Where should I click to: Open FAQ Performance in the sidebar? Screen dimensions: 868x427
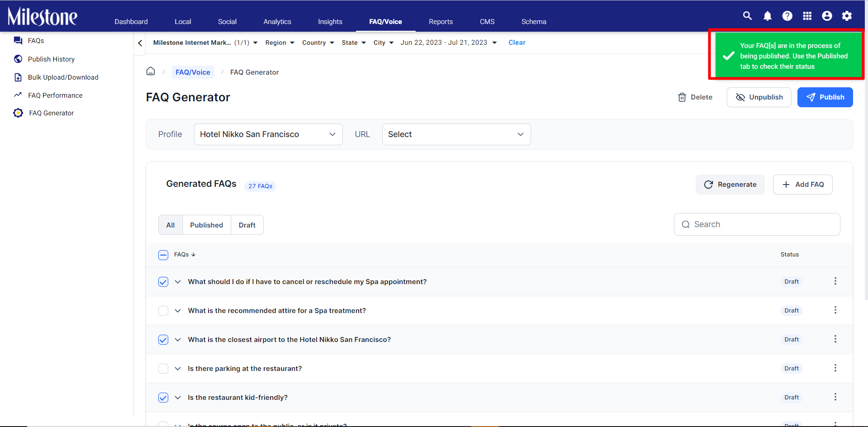(x=48, y=95)
